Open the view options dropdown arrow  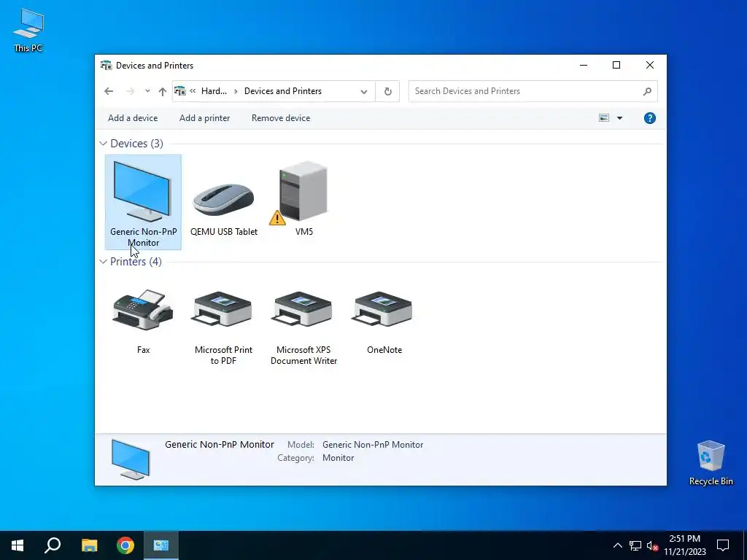point(619,118)
